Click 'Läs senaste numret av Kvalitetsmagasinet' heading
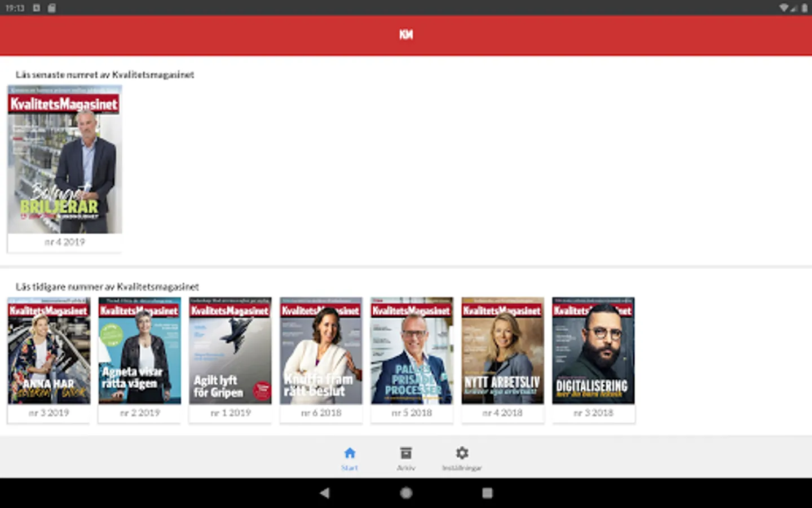Viewport: 812px width, 508px height. pos(105,75)
